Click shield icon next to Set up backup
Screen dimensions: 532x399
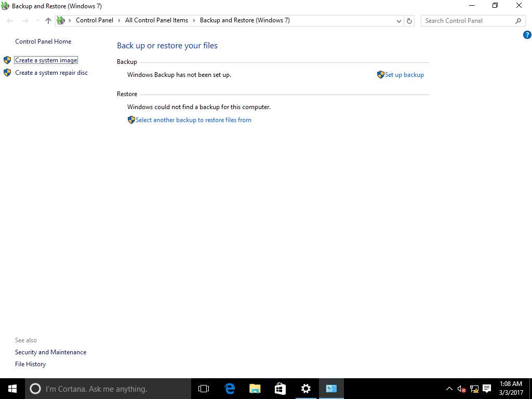[x=381, y=75]
